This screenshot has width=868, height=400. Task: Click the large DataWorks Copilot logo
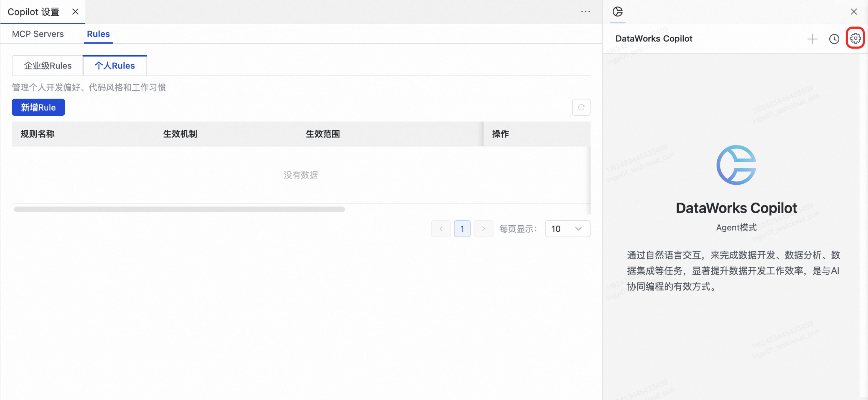click(736, 165)
